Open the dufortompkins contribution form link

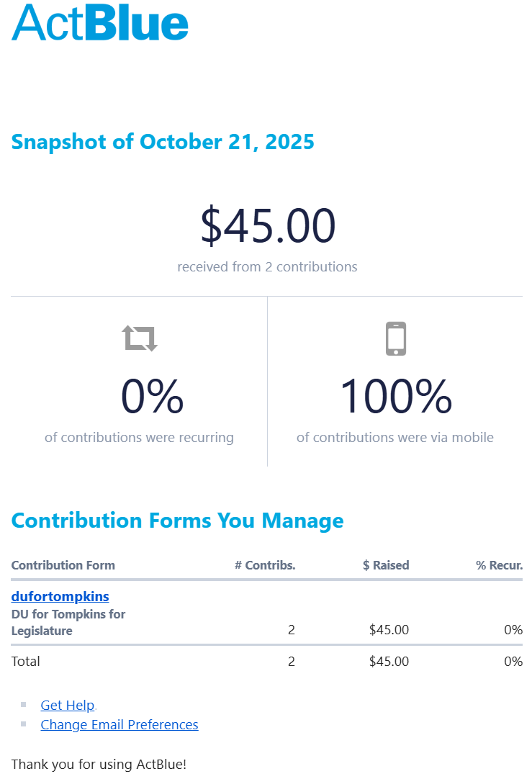60,596
